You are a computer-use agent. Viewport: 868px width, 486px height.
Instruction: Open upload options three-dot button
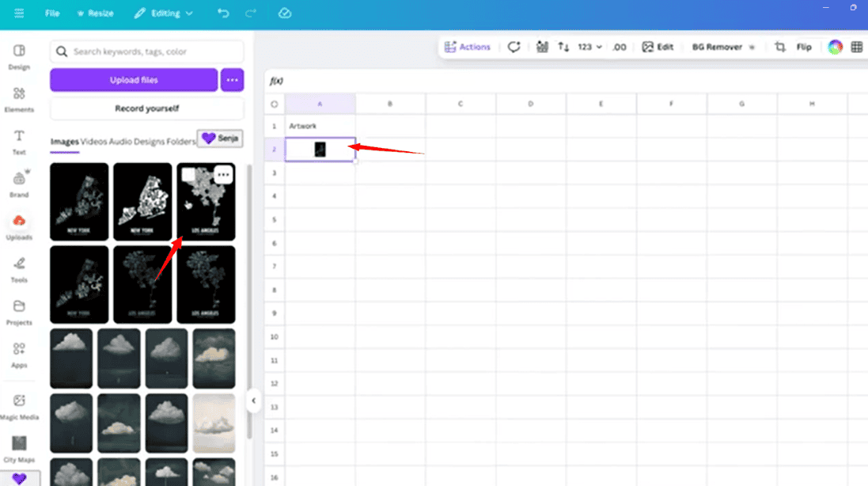click(232, 80)
